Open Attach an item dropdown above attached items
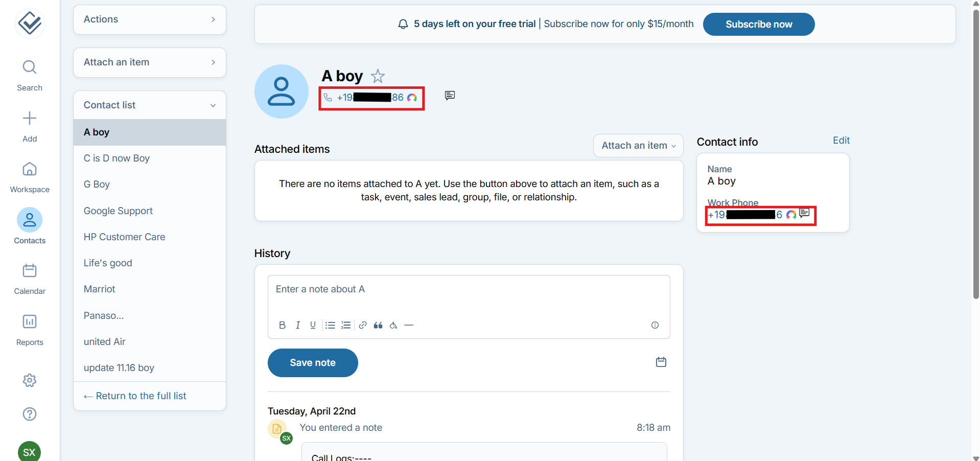Screen dimensions: 980x461 point(638,146)
